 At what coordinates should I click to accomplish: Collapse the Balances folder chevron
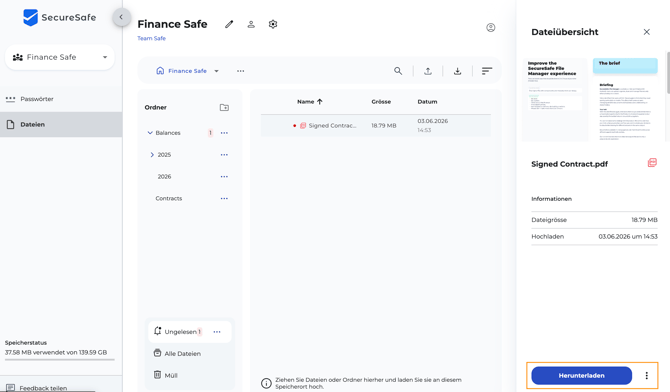pos(150,133)
